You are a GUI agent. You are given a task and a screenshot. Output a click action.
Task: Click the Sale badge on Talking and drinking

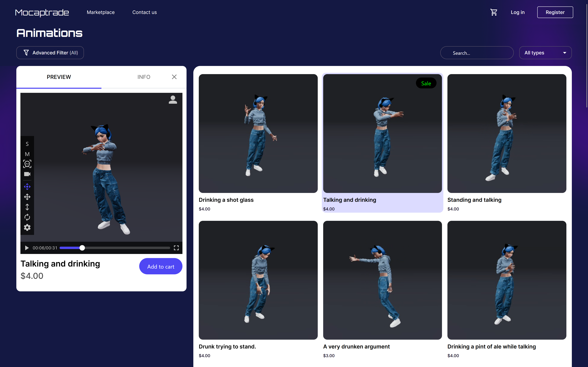tap(426, 83)
